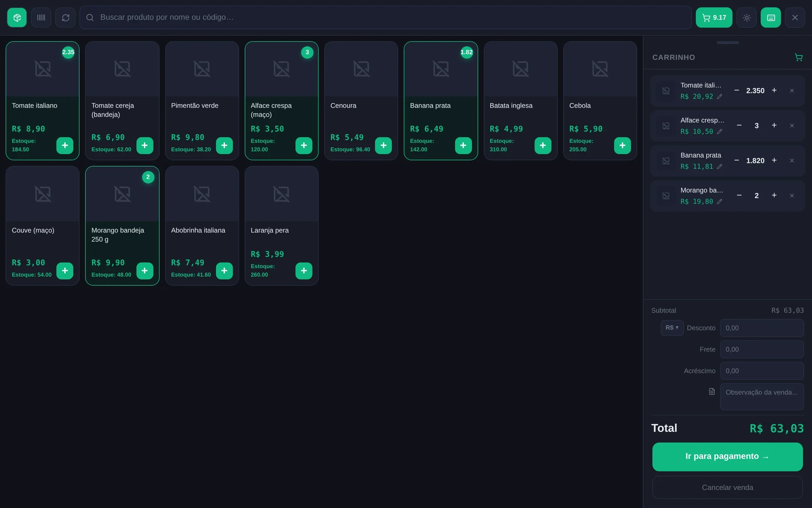Image resolution: width=812 pixels, height=508 pixels.
Task: Edit price of Tomate italiano cart item
Action: [x=720, y=97]
